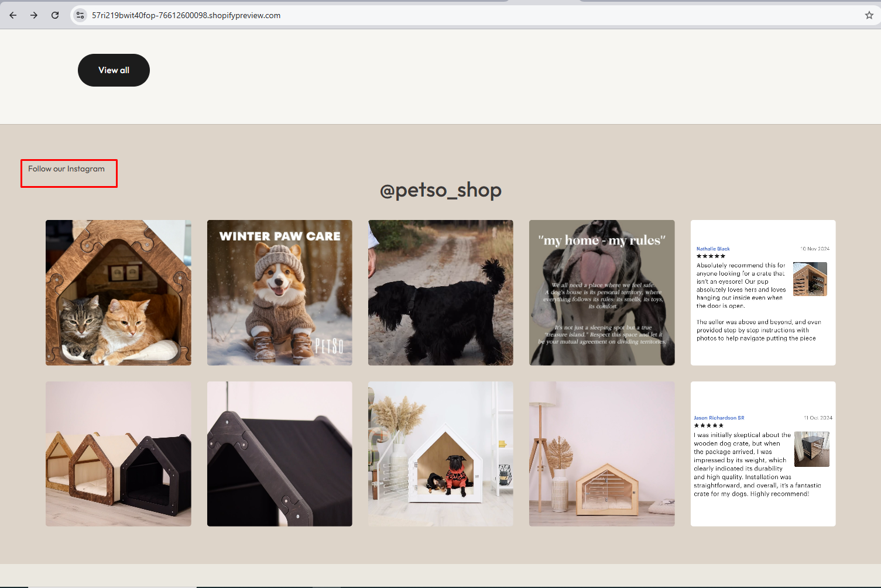Screen dimensions: 881x588
Task: Go back using the browser back arrow
Action: (x=13, y=15)
